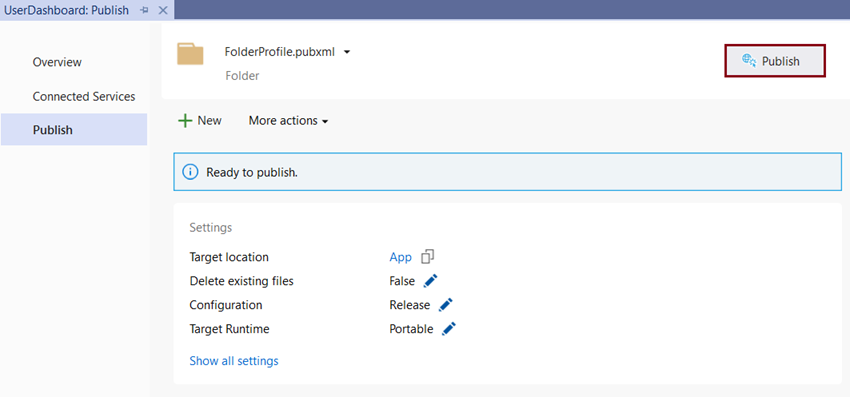Click the 'Folder' profile type text

[x=242, y=76]
